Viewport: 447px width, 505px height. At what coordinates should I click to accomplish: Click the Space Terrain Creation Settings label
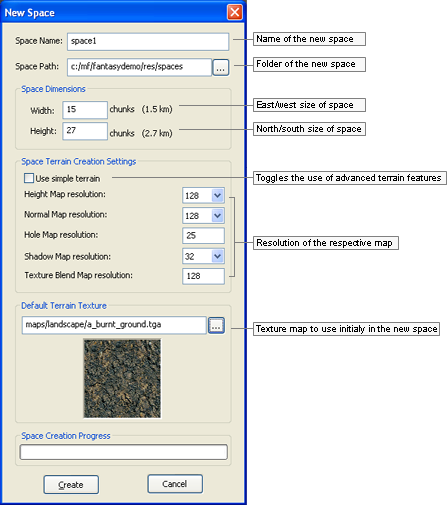[79, 162]
